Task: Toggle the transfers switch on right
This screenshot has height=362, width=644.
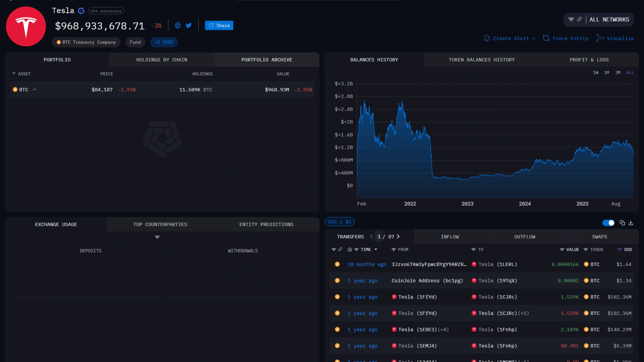Action: coord(608,223)
